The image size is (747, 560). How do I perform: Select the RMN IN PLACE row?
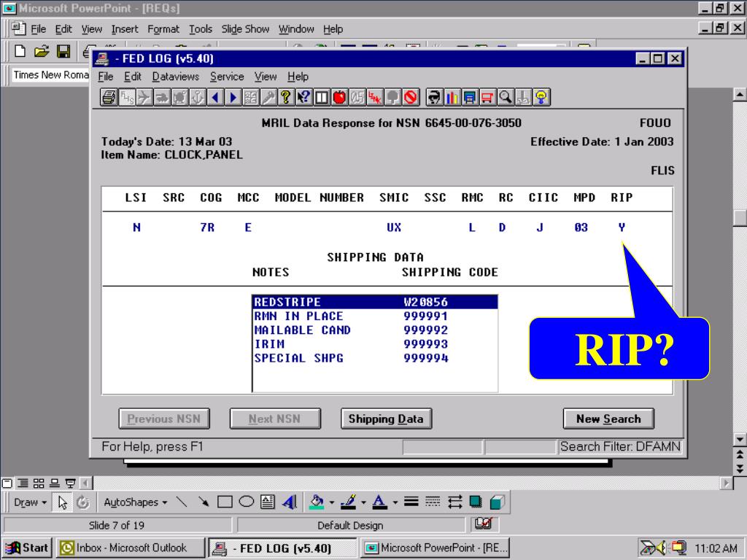[x=375, y=316]
